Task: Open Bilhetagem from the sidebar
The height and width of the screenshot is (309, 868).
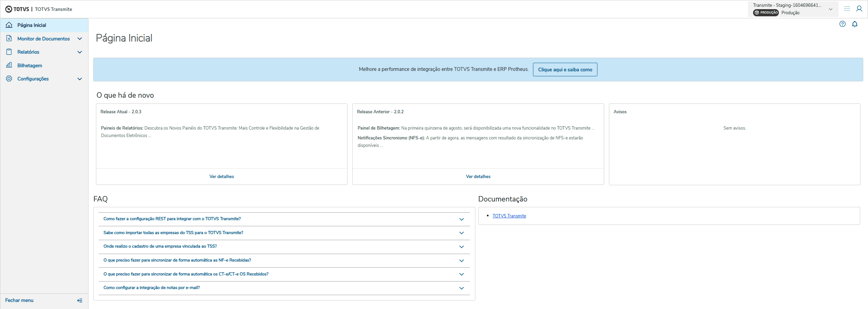Action: [x=30, y=65]
